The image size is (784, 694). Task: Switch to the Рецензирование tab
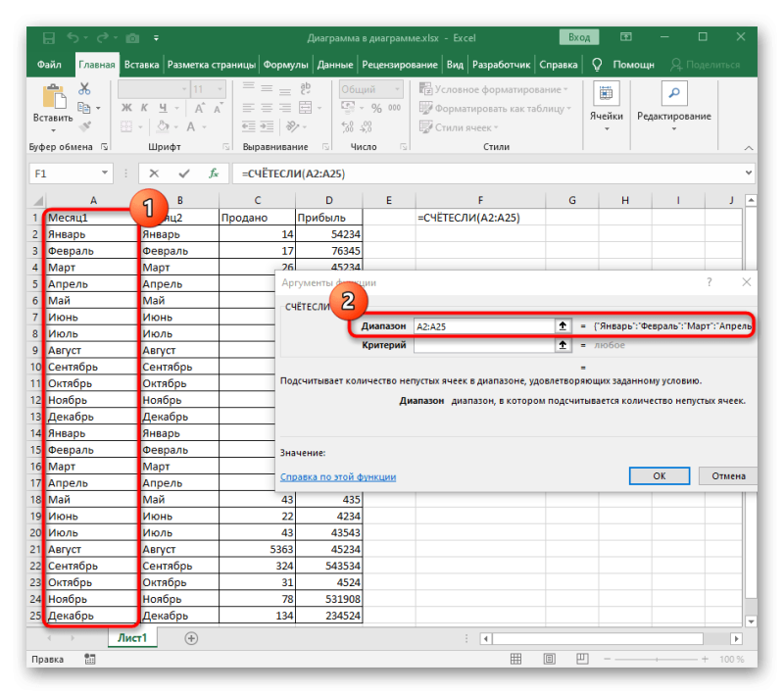tap(400, 65)
